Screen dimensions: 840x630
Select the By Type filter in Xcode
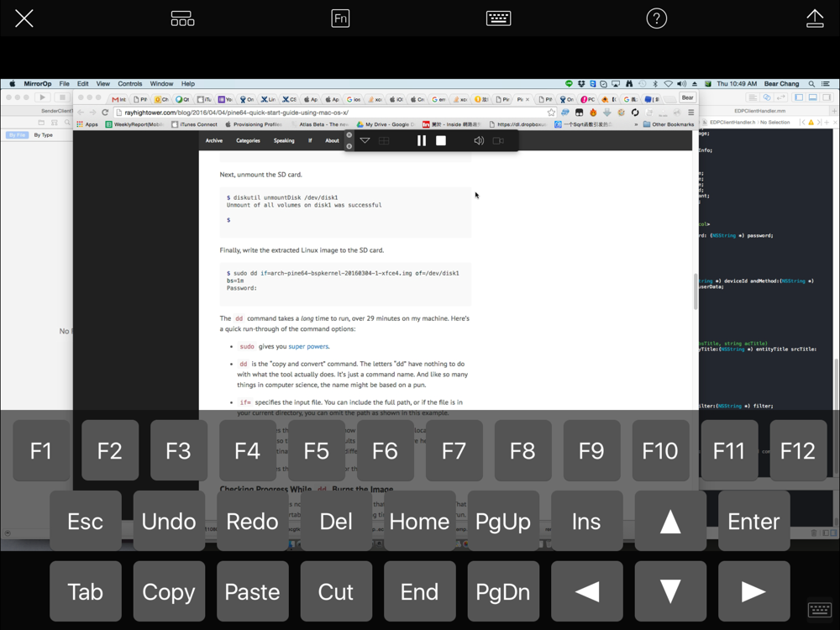coord(44,135)
